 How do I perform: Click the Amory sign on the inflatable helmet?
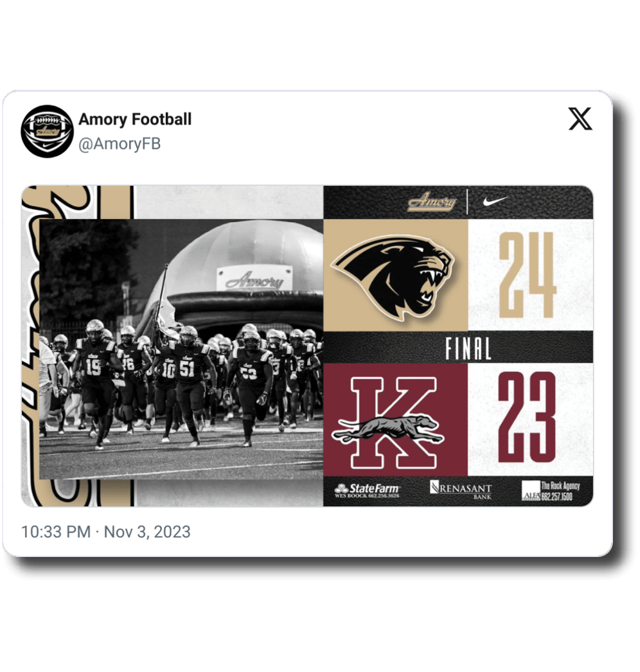tap(254, 279)
